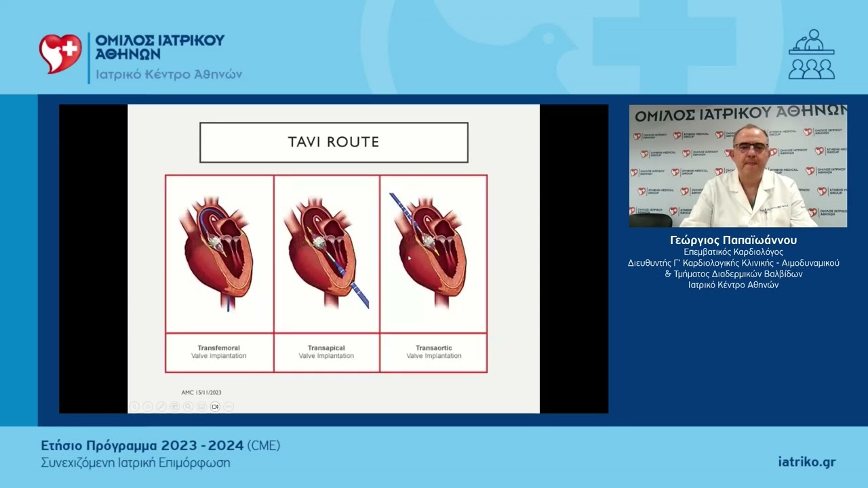
Task: Click the audience presentation icon at top right
Action: tap(812, 54)
